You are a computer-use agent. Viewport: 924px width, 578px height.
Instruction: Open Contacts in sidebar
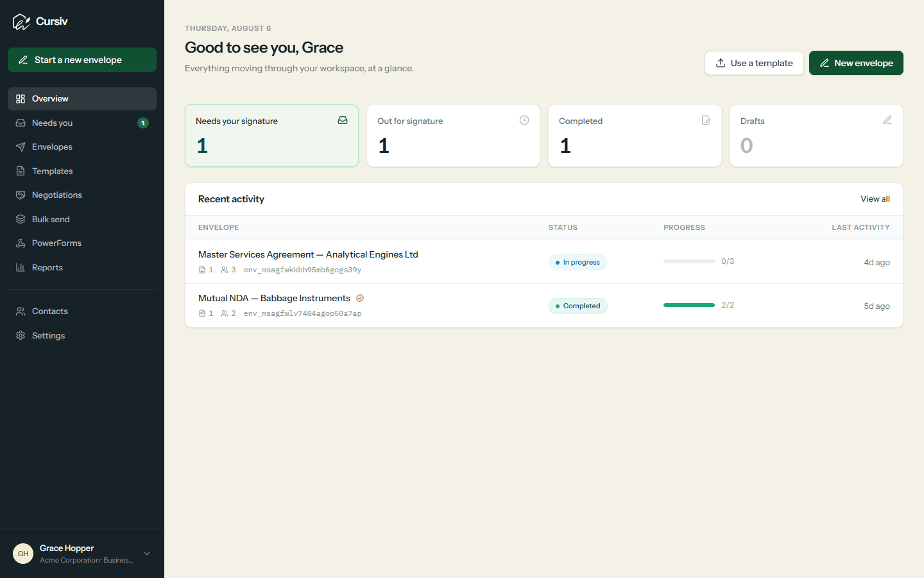82,311
